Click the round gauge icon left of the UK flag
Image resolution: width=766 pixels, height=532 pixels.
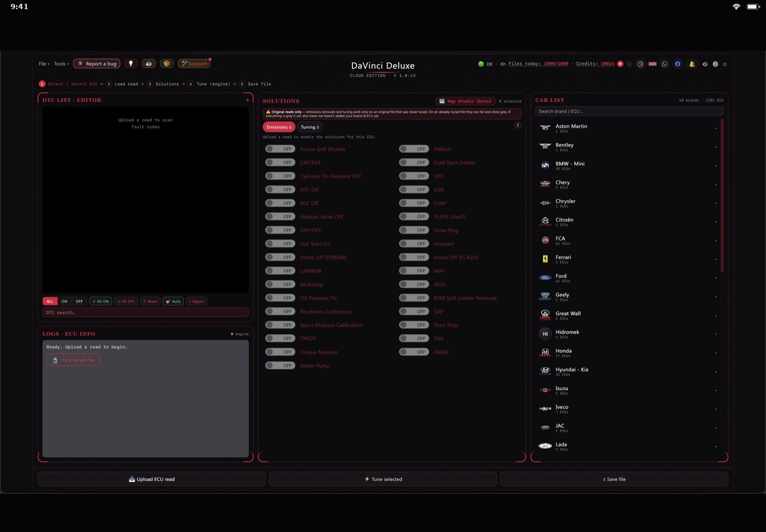point(640,64)
